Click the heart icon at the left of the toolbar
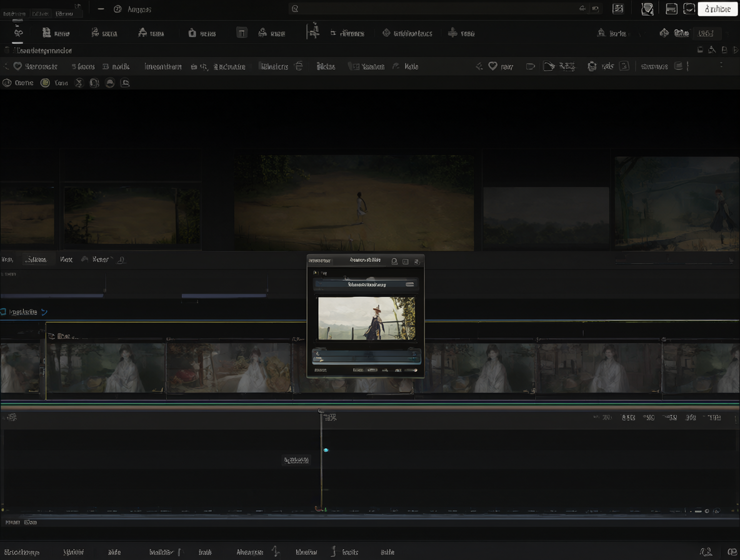 [17, 66]
